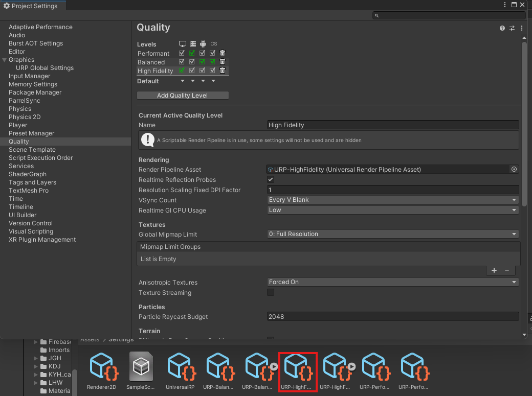The width and height of the screenshot is (532, 396).
Task: Open Adaptive Performance settings
Action: pyautogui.click(x=40, y=27)
